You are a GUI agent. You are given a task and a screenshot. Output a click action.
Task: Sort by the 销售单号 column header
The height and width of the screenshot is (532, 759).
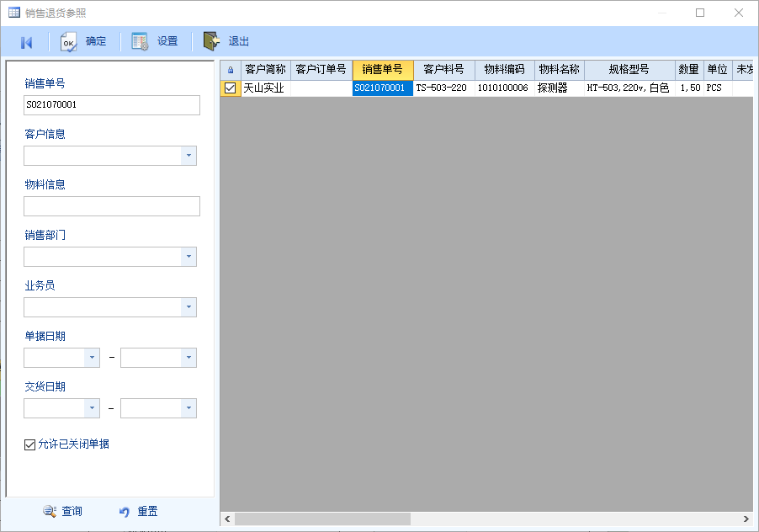[x=383, y=70]
